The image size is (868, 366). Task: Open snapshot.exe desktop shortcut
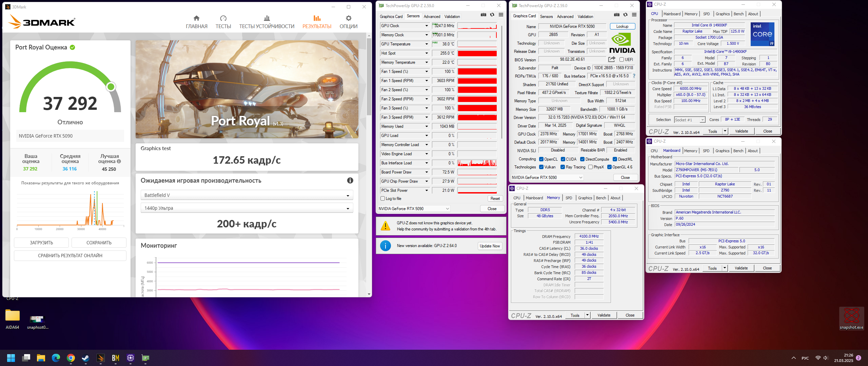click(851, 319)
